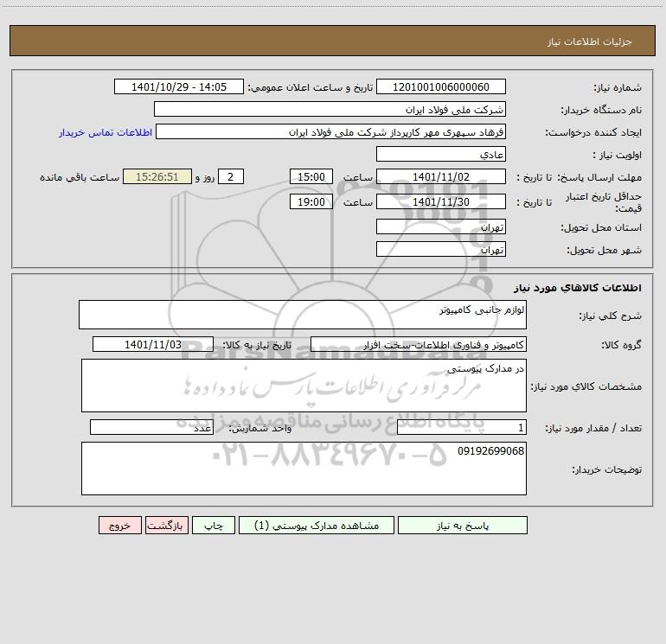Click the countdown timer 15:26:51
This screenshot has width=666, height=644.
[x=157, y=176]
